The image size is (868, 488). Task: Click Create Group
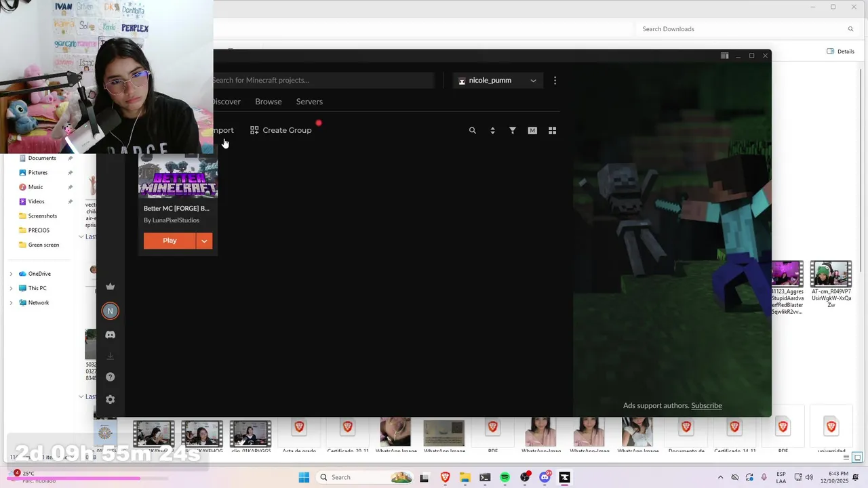pos(281,130)
